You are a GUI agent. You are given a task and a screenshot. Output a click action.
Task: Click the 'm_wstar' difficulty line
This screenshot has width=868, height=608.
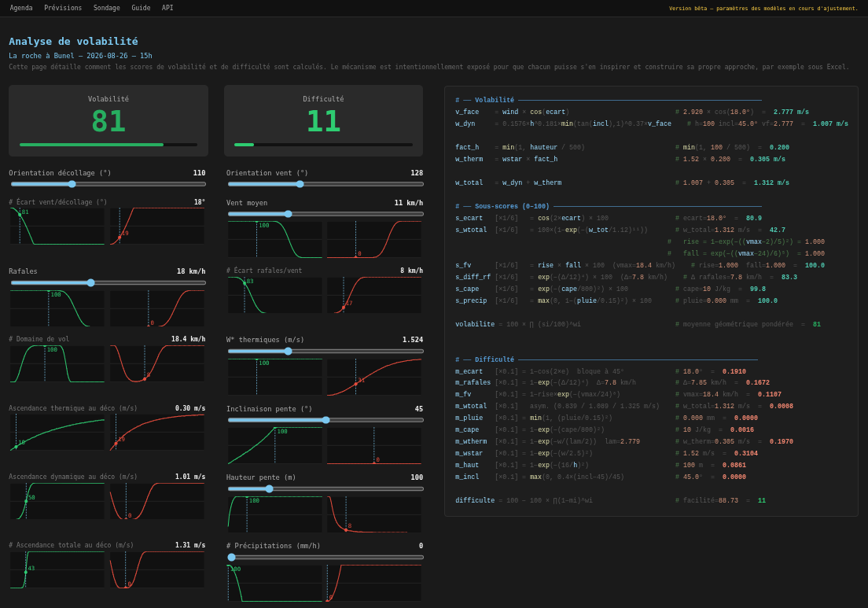tap(607, 454)
